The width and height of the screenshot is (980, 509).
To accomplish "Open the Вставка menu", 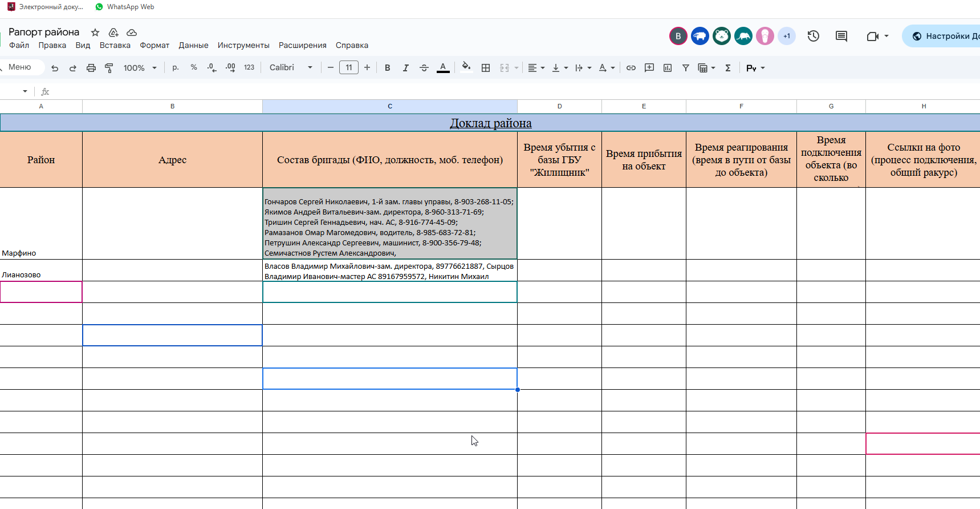I will [115, 45].
